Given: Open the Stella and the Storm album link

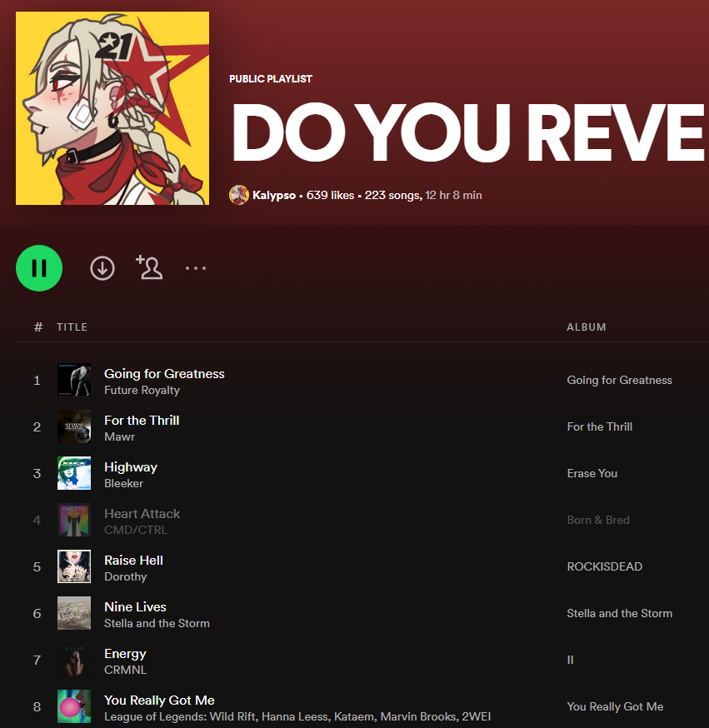Looking at the screenshot, I should coord(619,613).
